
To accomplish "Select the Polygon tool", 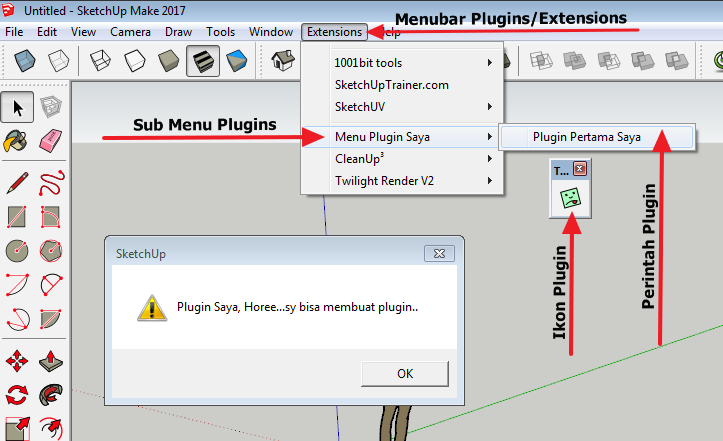I will (51, 251).
